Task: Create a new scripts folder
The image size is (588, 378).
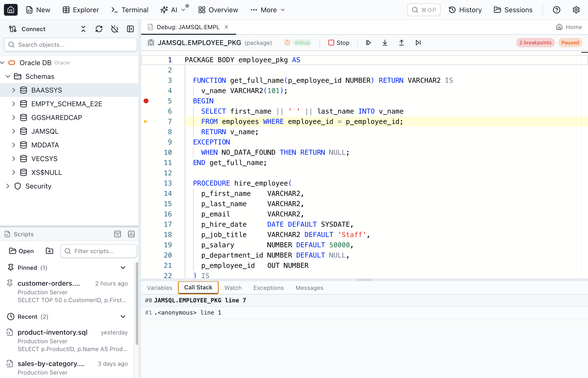Action: (49, 251)
